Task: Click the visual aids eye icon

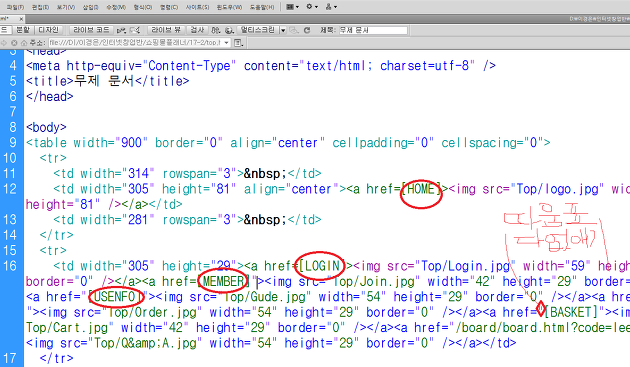Action: click(x=294, y=31)
